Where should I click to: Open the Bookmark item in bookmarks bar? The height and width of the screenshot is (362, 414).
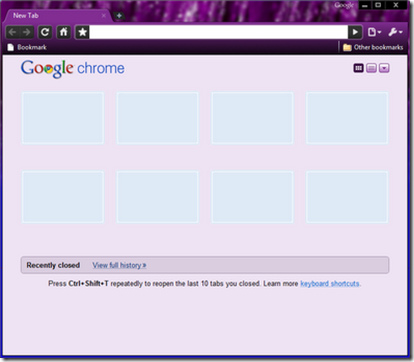pos(27,47)
